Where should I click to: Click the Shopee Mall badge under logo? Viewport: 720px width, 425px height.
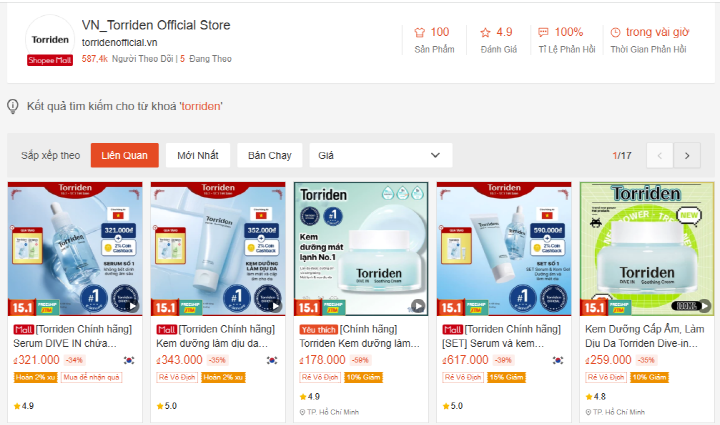(x=50, y=60)
